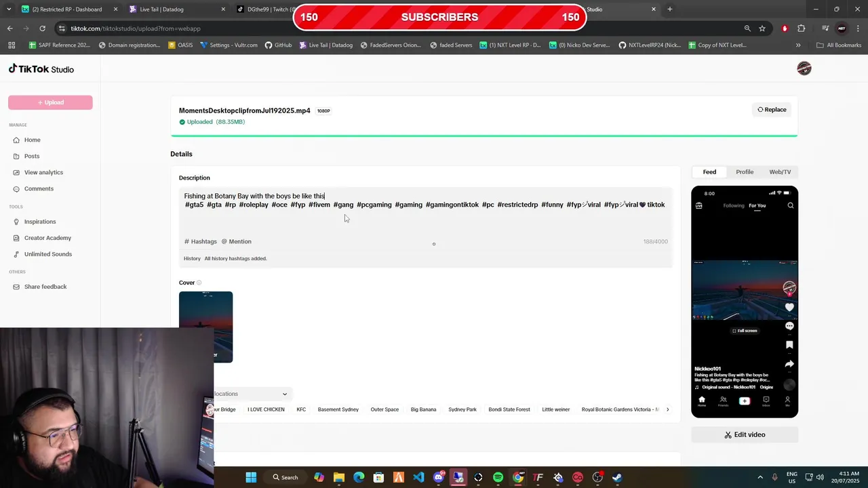This screenshot has height=488, width=868.
Task: Choose Basement Sydney location
Action: pos(338,409)
